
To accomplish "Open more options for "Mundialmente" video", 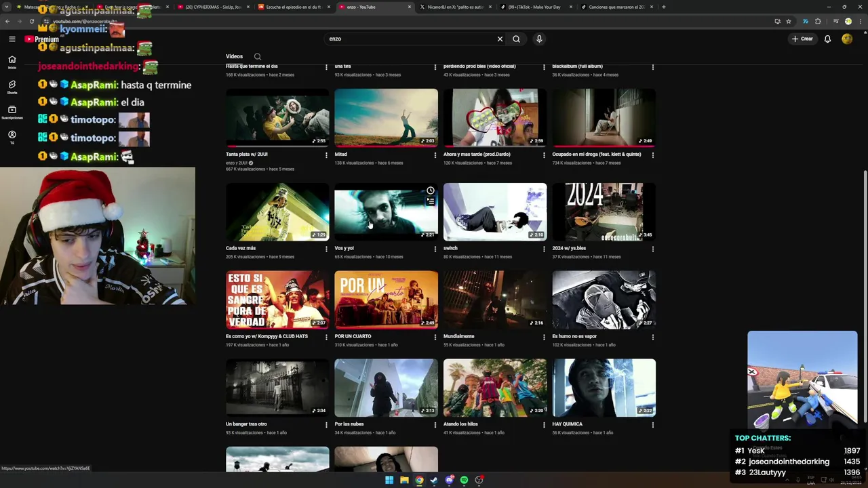I will tap(544, 337).
